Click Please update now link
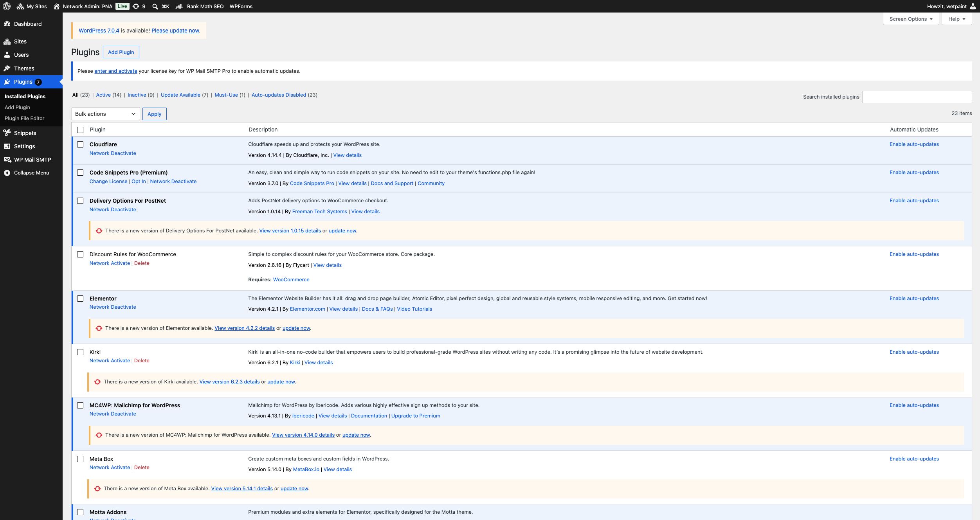The width and height of the screenshot is (980, 520). click(175, 31)
